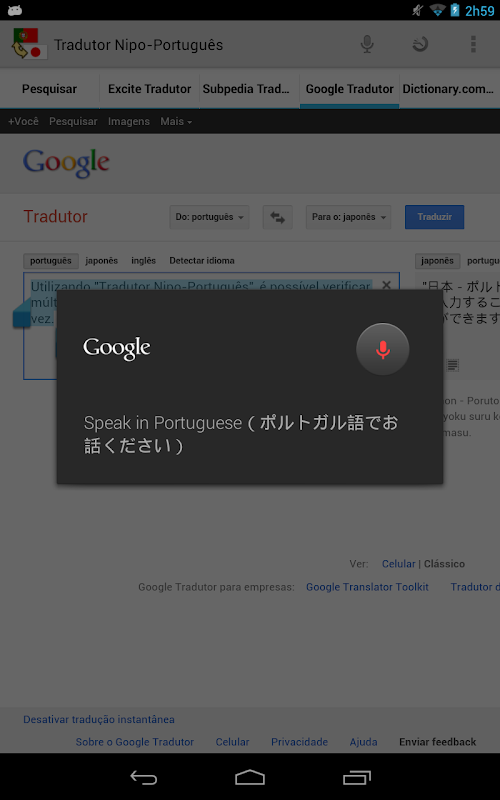Screen dimensions: 500x800
Task: Select japonês as target language button
Action: tap(438, 261)
